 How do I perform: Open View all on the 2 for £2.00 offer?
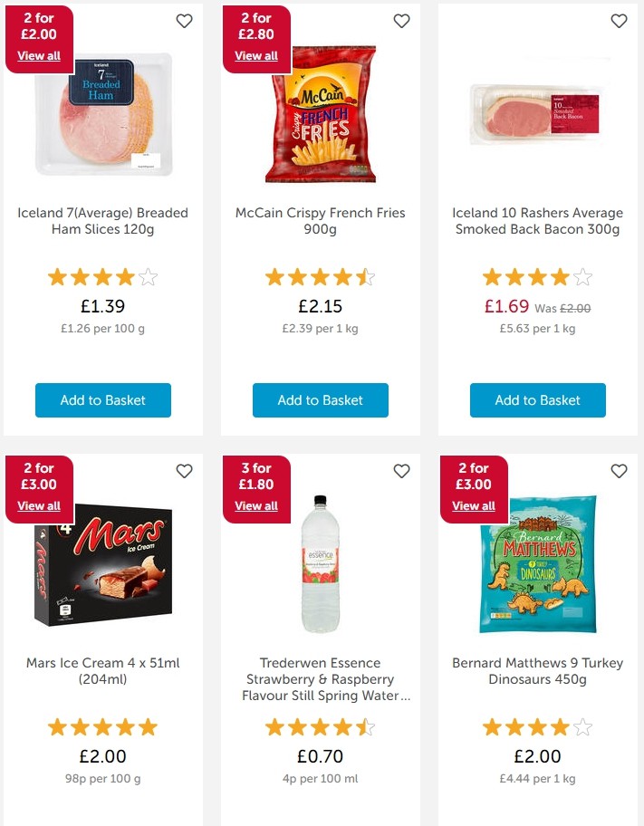[39, 55]
